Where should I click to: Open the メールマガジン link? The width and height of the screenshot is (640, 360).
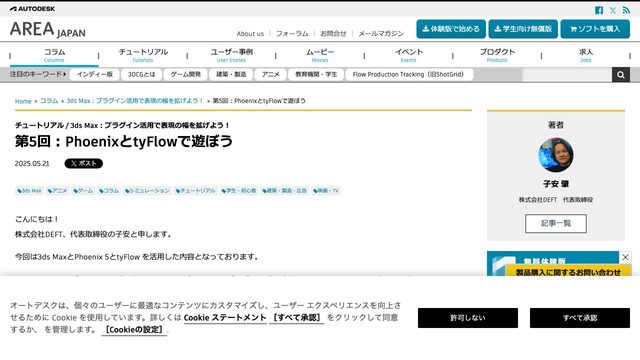tap(381, 33)
